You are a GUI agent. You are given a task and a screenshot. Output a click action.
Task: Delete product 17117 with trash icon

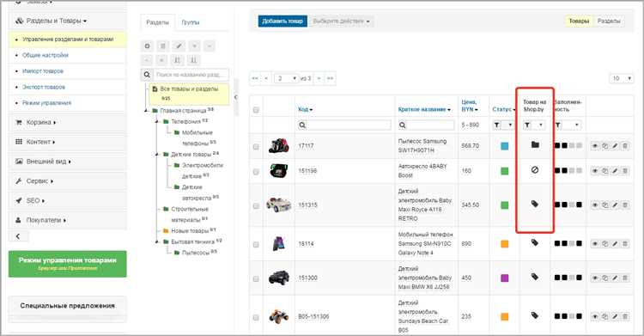pos(625,146)
